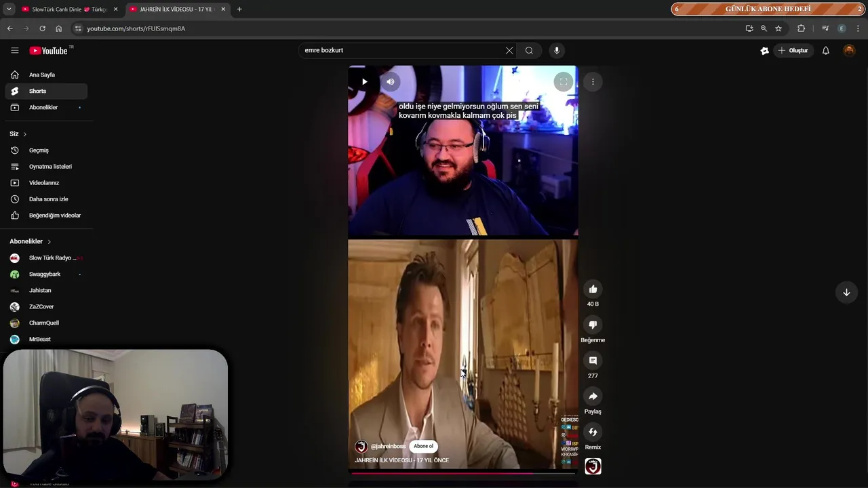
Task: Open jahreinboss channel avatar
Action: [361, 446]
